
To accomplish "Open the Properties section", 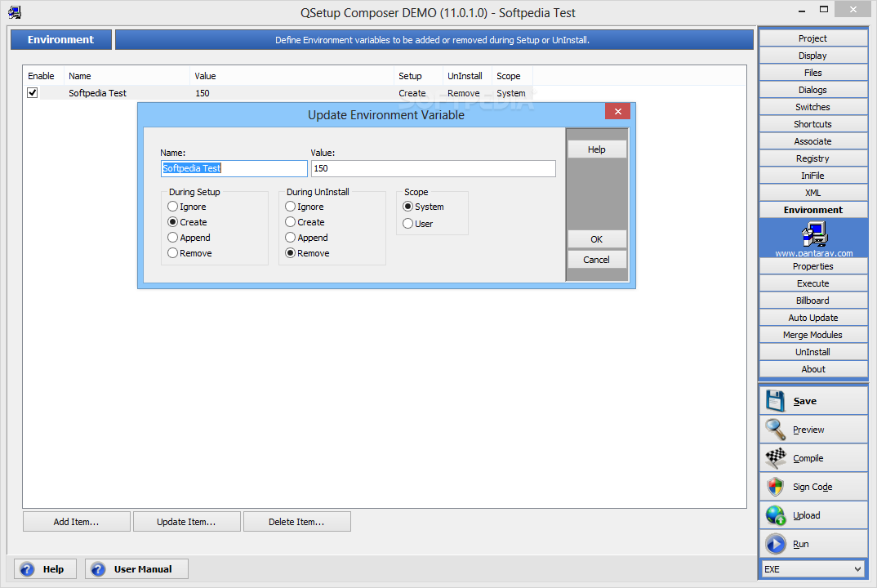I will click(x=813, y=266).
